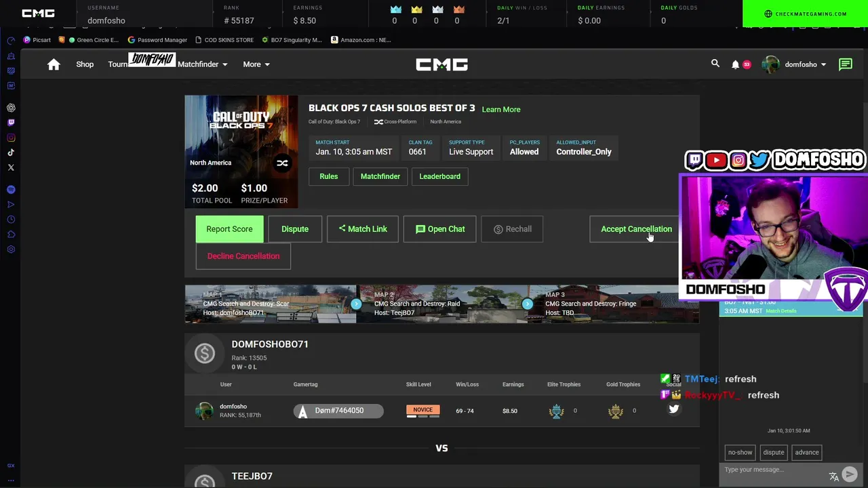Image resolution: width=868 pixels, height=488 pixels.
Task: Click the Decline Cancellation button
Action: [x=243, y=256]
